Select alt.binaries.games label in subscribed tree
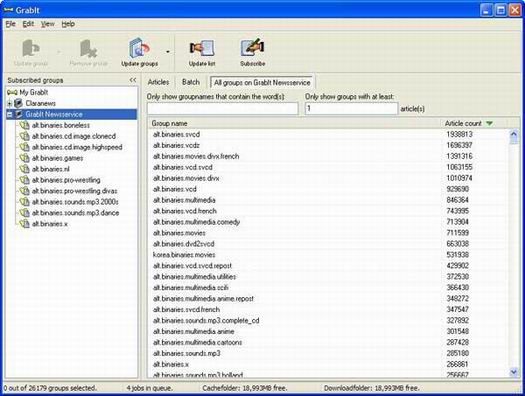525x396 pixels. 57,158
